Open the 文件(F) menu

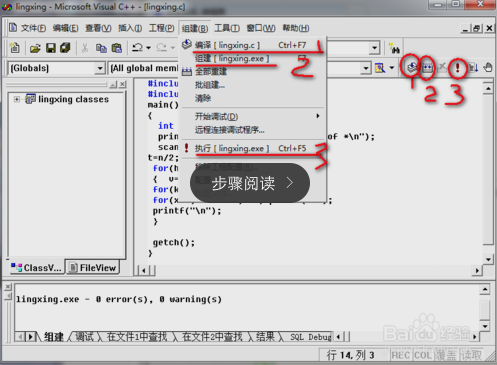pos(33,28)
